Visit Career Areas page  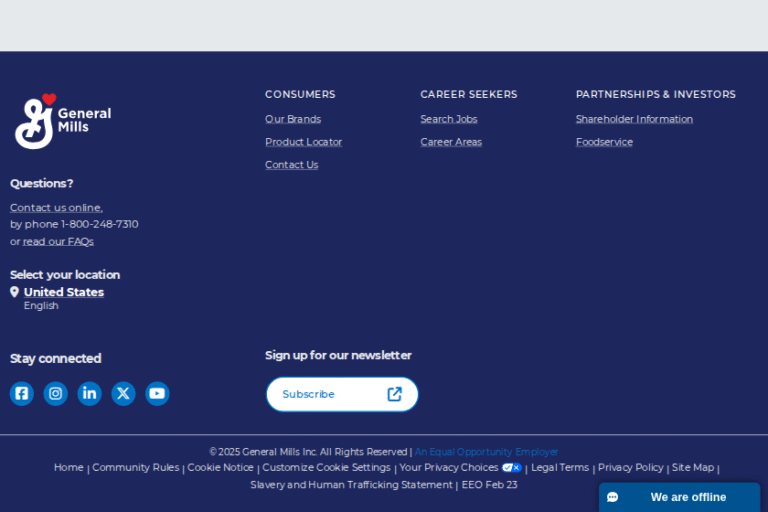450,142
